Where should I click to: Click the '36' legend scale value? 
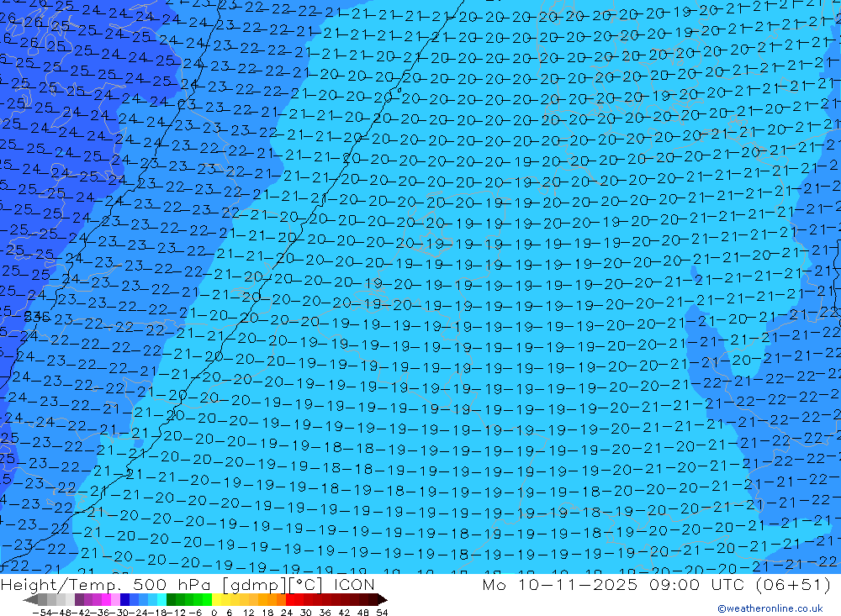pyautogui.click(x=325, y=613)
